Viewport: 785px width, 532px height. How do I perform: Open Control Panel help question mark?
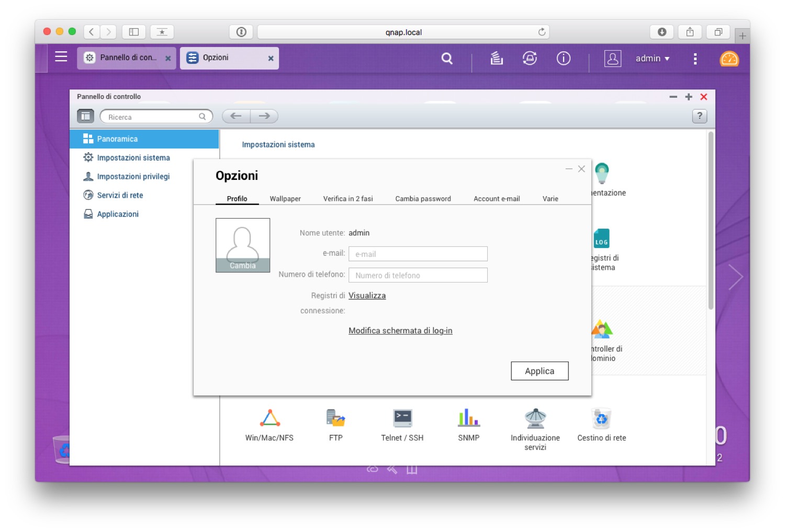(700, 116)
